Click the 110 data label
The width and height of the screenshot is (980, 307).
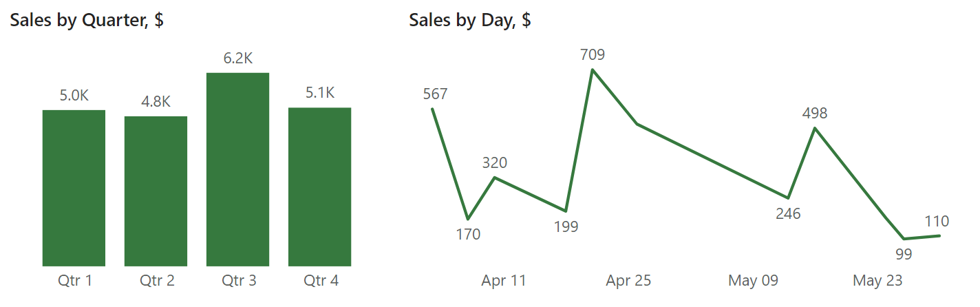pyautogui.click(x=937, y=222)
